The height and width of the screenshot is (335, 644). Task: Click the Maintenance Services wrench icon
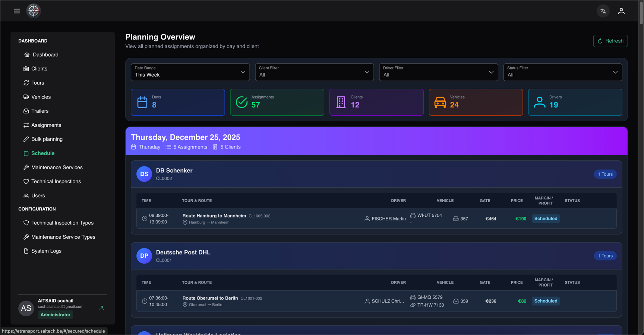pyautogui.click(x=26, y=167)
